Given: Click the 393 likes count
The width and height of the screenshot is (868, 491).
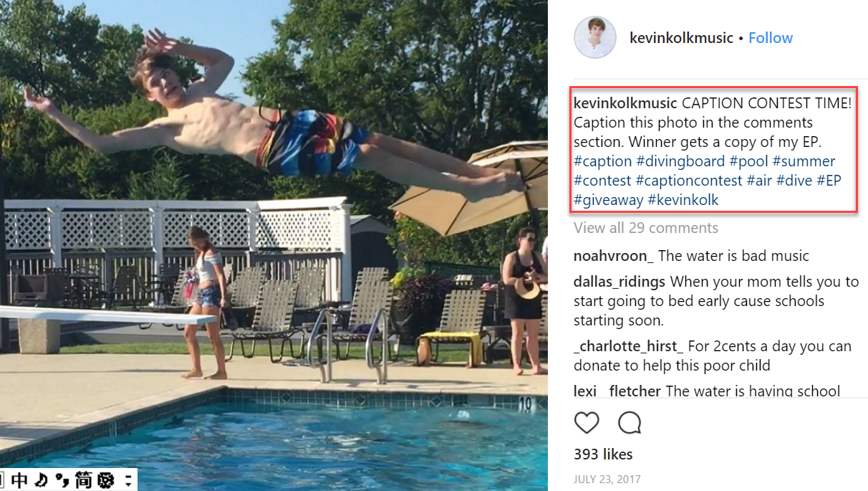Looking at the screenshot, I should click(x=603, y=454).
